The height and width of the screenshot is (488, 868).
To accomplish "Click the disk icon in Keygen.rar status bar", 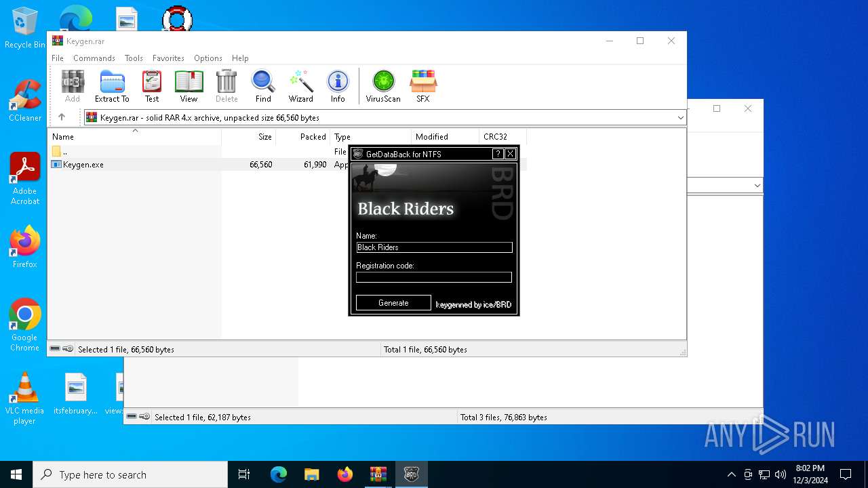I will tap(55, 349).
